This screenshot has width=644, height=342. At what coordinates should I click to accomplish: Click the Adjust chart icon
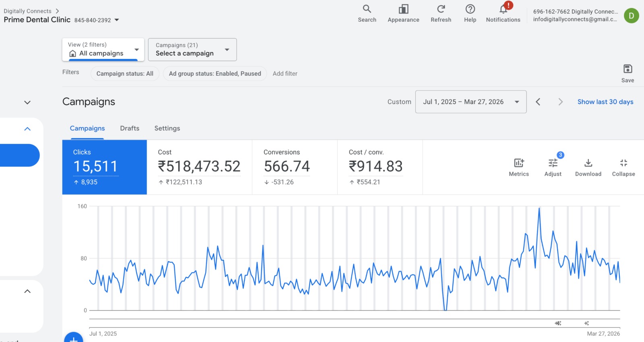pyautogui.click(x=553, y=167)
